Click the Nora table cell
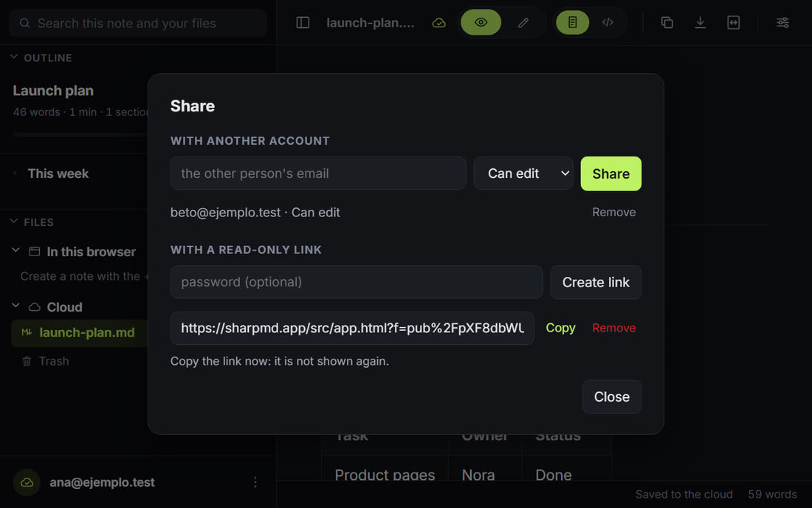This screenshot has height=508, width=812. 478,475
